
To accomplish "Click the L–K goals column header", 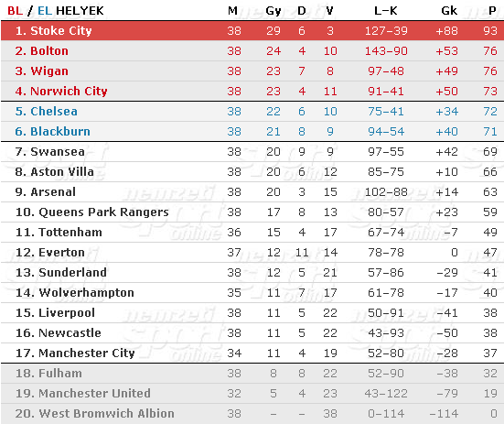I will [386, 11].
